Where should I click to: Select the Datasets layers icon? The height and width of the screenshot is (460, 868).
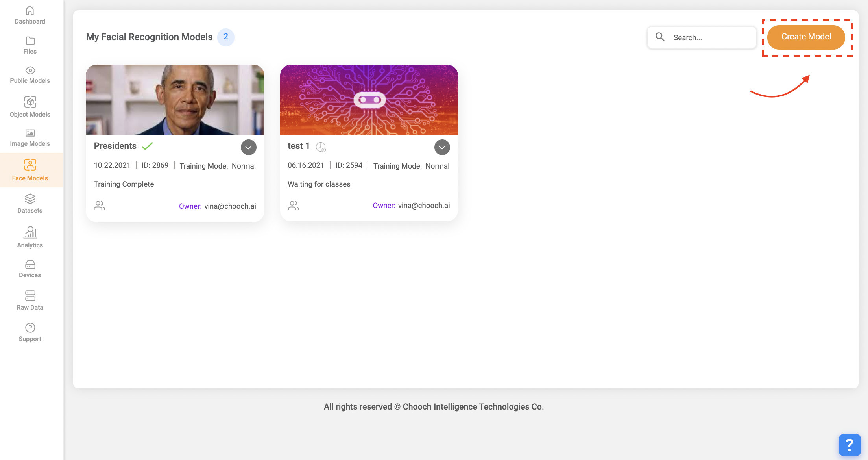click(x=30, y=199)
